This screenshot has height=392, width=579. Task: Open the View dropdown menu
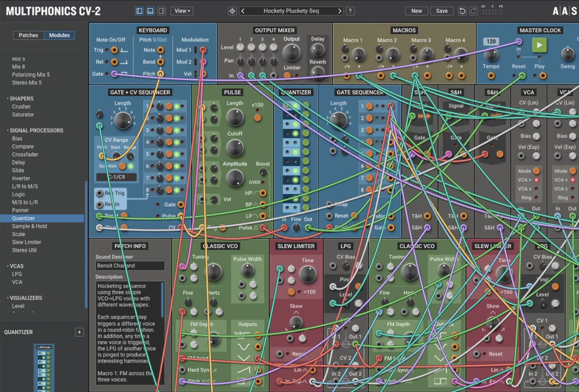coord(182,11)
